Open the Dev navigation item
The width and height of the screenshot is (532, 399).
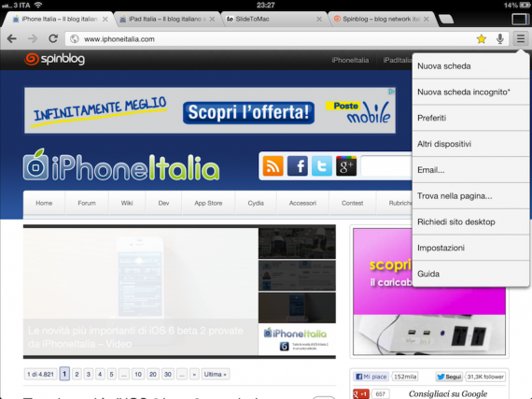point(163,203)
